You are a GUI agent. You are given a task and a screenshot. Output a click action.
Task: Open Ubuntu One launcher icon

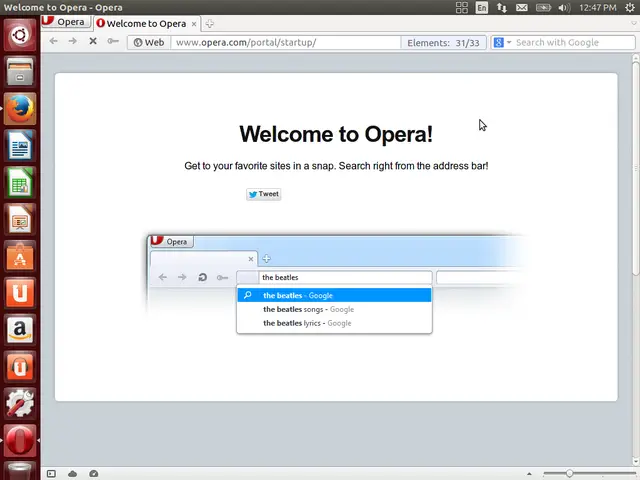(20, 293)
